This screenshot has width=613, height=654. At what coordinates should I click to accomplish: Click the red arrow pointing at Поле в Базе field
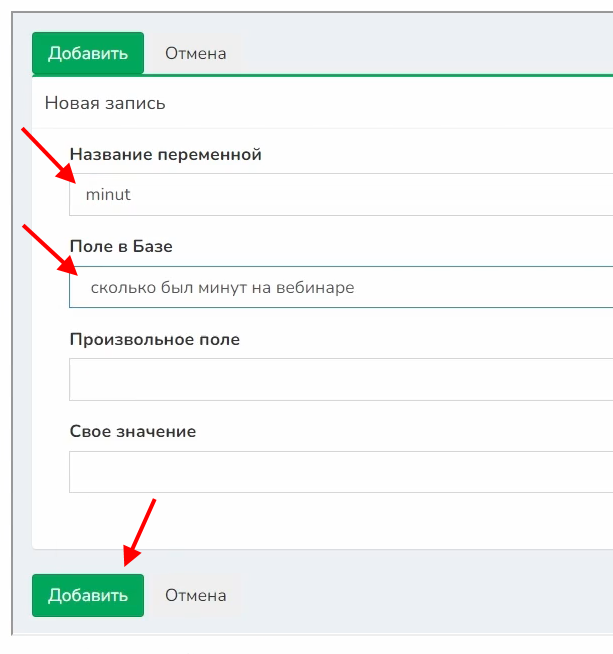[48, 248]
